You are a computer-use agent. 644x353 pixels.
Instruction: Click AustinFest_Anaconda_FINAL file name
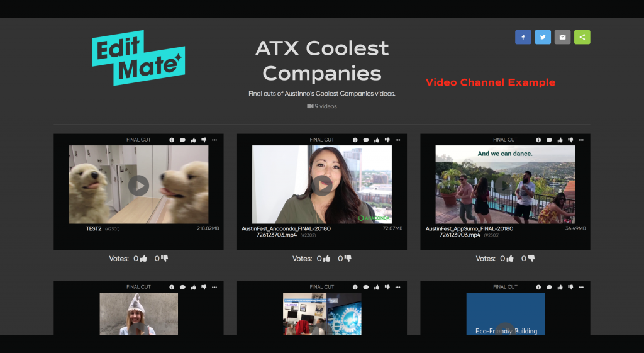point(286,232)
